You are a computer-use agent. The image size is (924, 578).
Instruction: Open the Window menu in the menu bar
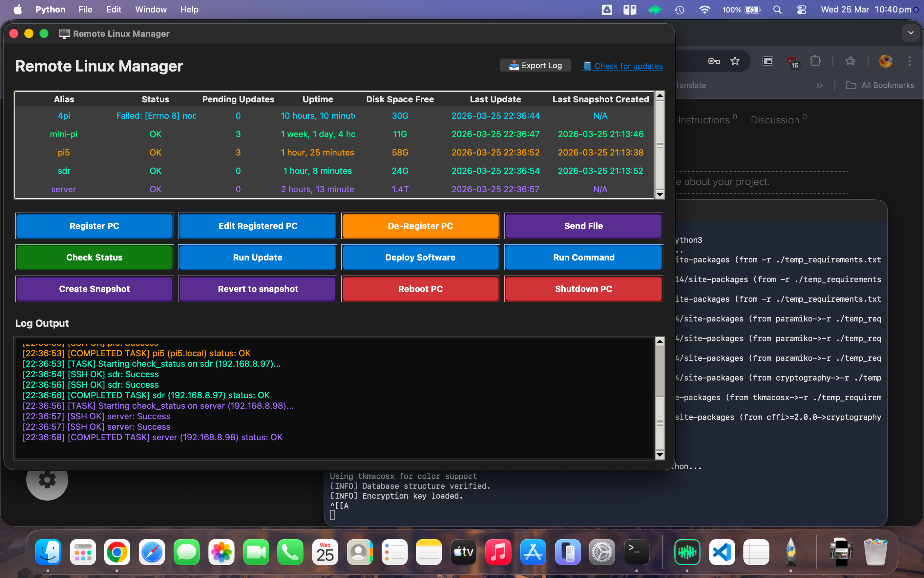point(151,10)
